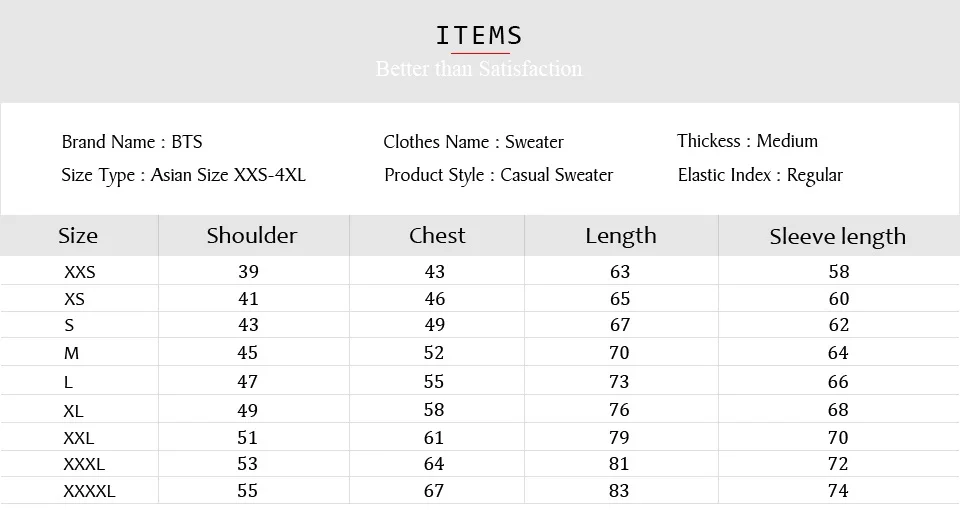This screenshot has height=524, width=960.
Task: Select XXL row sleeve length value 70
Action: click(x=838, y=438)
